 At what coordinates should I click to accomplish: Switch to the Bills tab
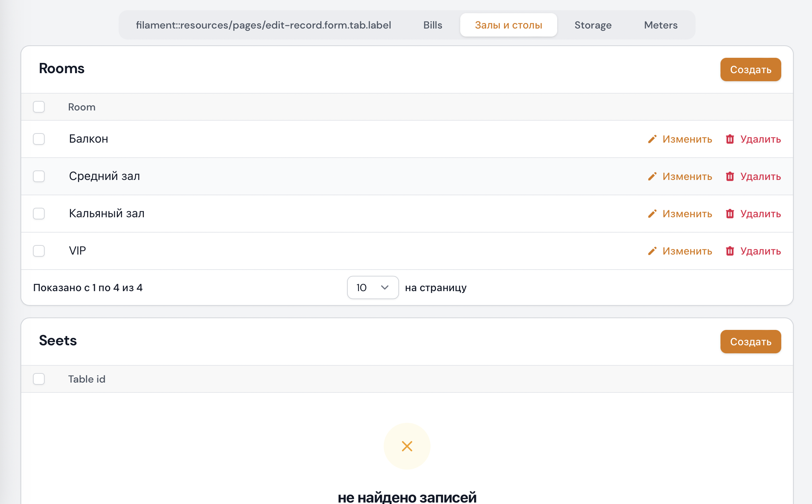tap(432, 25)
